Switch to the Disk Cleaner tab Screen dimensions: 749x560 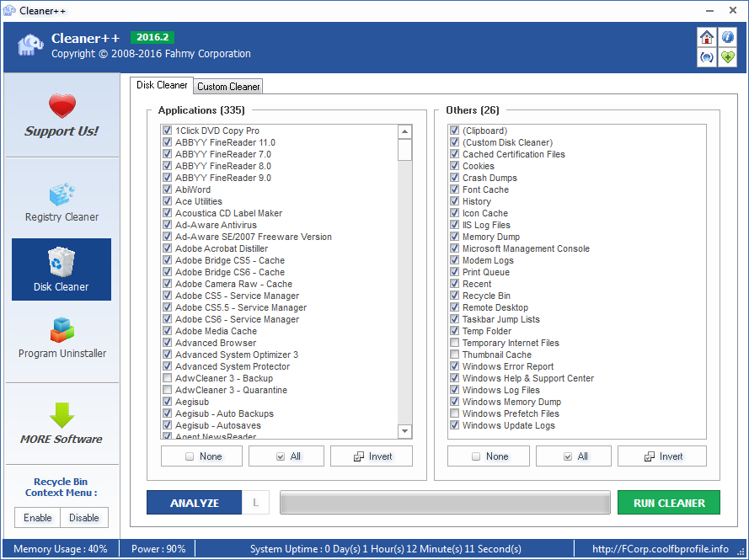(162, 85)
